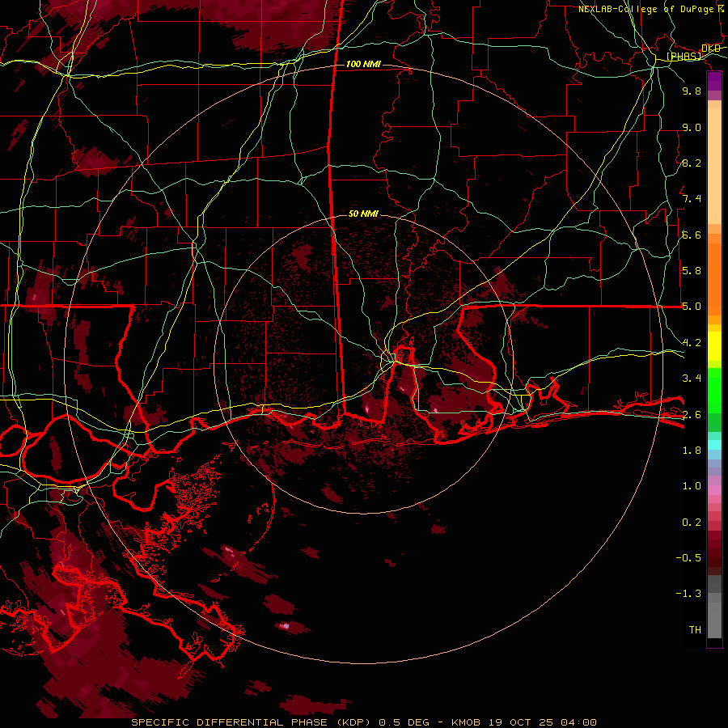Viewport: 728px width, 728px height.
Task: Click the Specific Differential Phase (KDP) caption
Action: point(251,722)
